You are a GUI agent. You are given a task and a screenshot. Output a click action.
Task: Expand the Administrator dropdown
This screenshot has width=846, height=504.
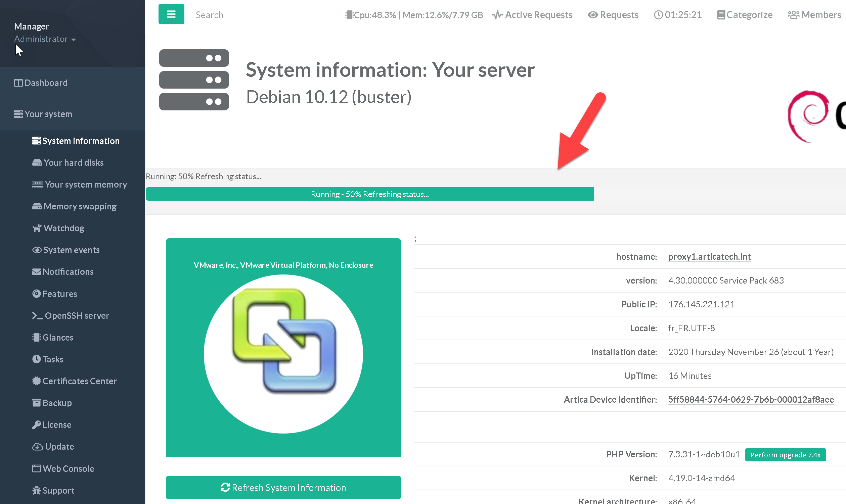pyautogui.click(x=45, y=39)
